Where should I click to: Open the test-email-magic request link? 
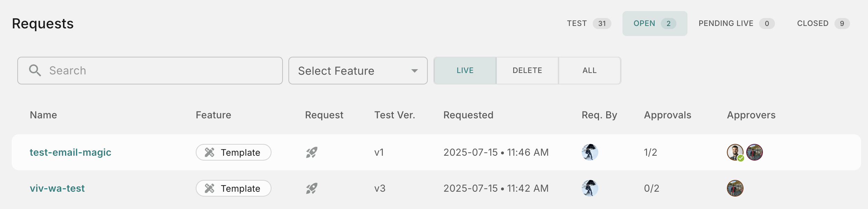[71, 152]
